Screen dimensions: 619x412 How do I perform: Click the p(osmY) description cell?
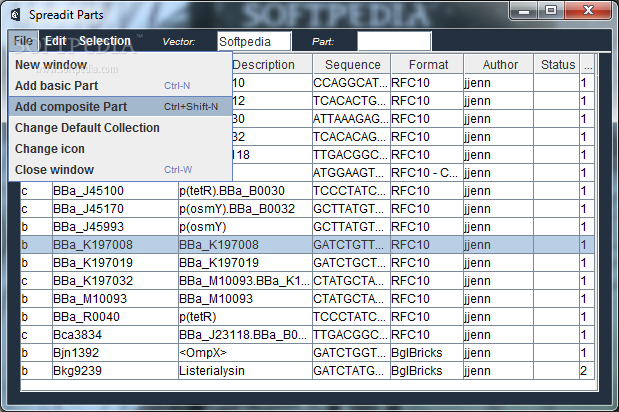(x=245, y=227)
